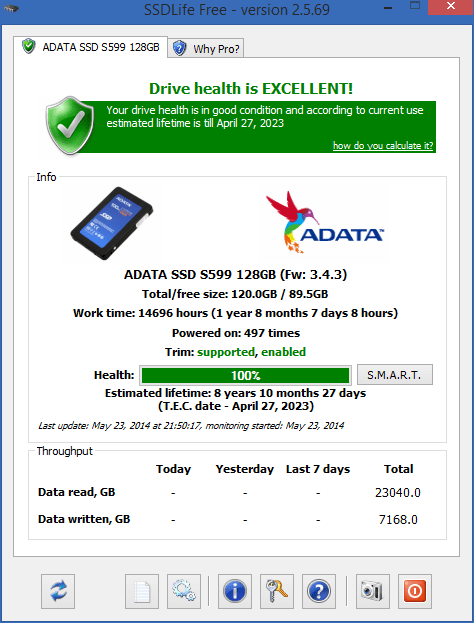474x623 pixels.
Task: Click 'Total/free size: 120.0GB / 89.5GB' text
Action: (235, 294)
